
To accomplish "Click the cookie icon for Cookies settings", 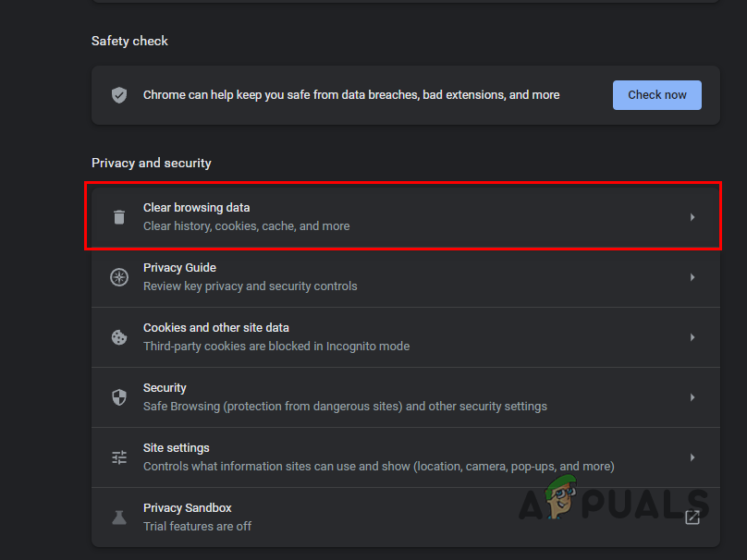I will point(118,336).
